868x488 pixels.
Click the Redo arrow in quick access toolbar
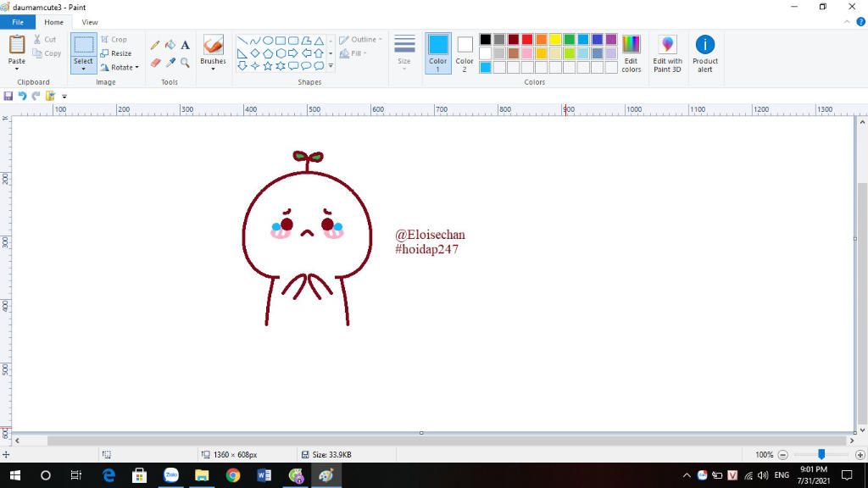click(x=36, y=97)
